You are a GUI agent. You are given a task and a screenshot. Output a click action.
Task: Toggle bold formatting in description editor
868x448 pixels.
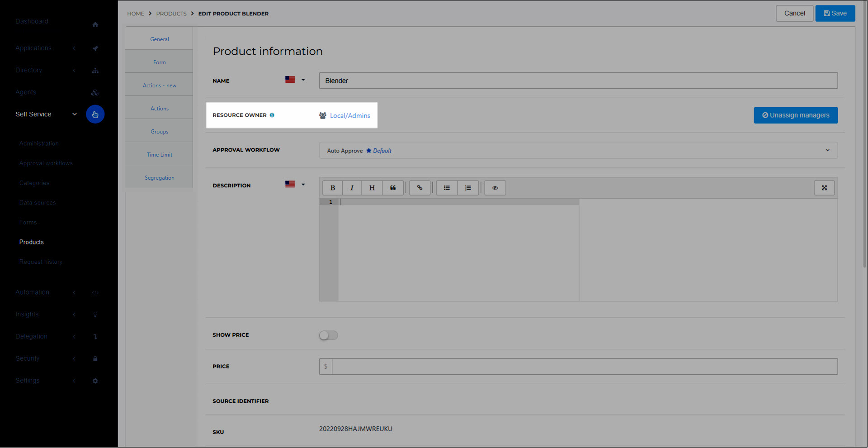coord(332,187)
